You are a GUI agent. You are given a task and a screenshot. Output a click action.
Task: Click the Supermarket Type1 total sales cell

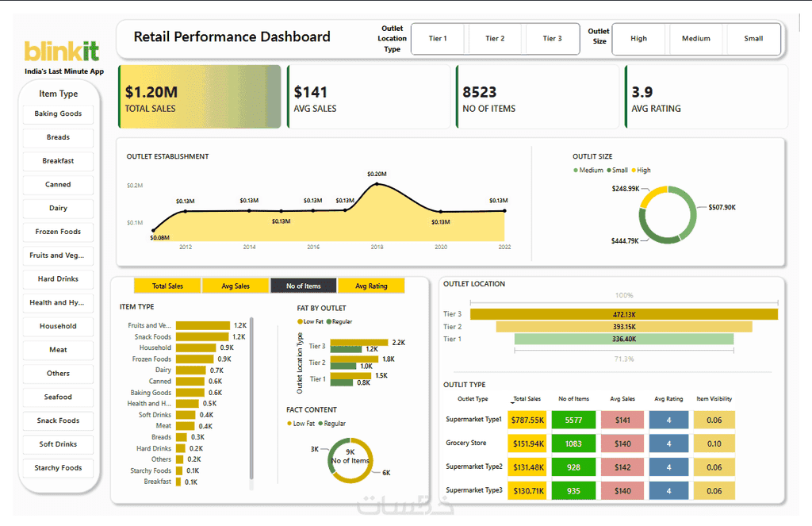[x=527, y=420]
